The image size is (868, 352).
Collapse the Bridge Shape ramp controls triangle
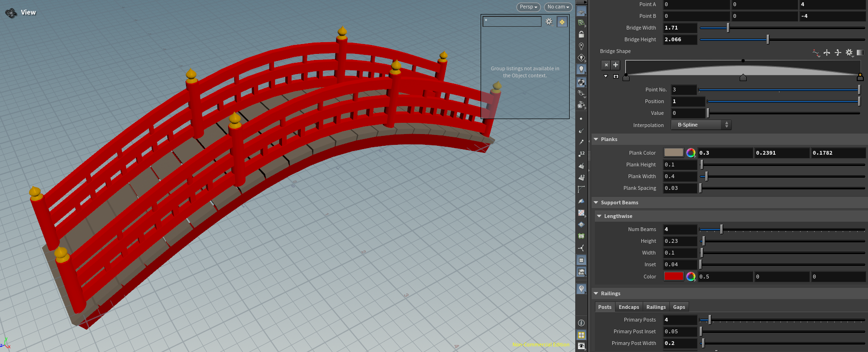point(606,76)
